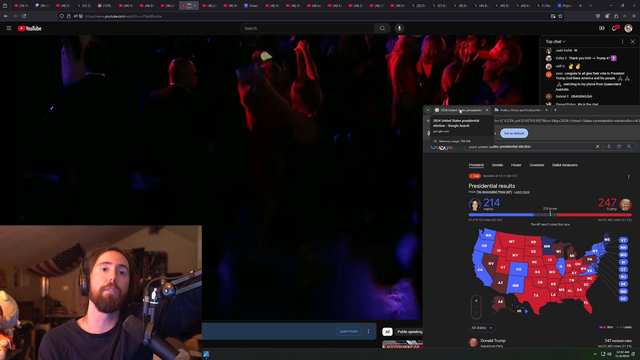640x360 pixels.
Task: Open The Associated Press (AP) link
Action: coord(494,192)
